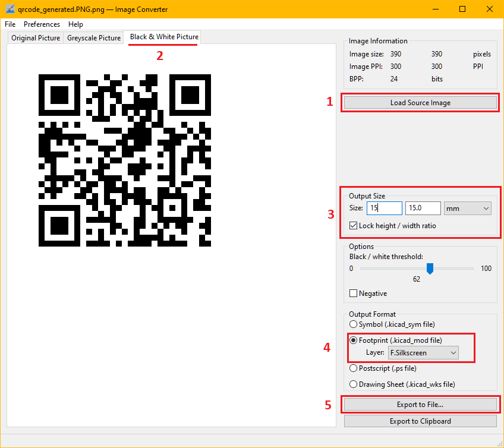
Task: Click the Export to Clipboard button
Action: click(420, 421)
